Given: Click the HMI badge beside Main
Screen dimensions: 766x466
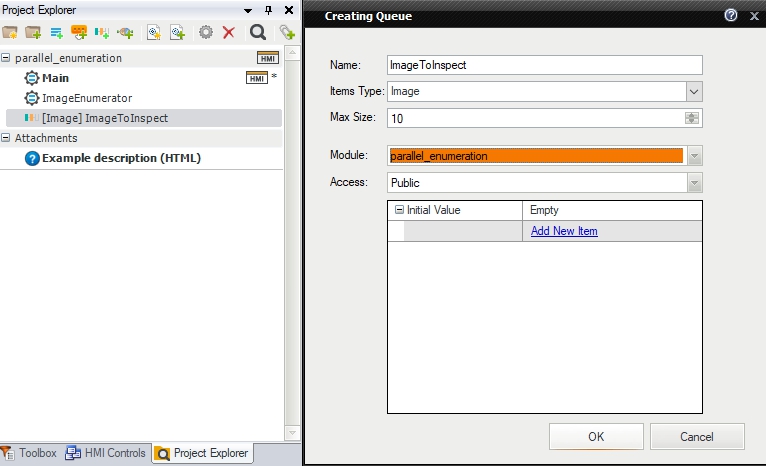Looking at the screenshot, I should point(256,78).
